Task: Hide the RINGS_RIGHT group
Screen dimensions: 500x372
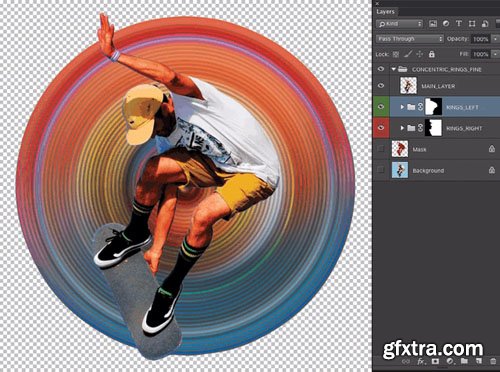Action: [x=381, y=128]
